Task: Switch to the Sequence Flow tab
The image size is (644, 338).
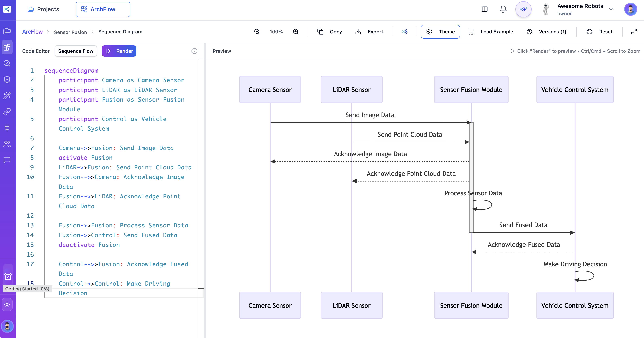Action: click(76, 51)
